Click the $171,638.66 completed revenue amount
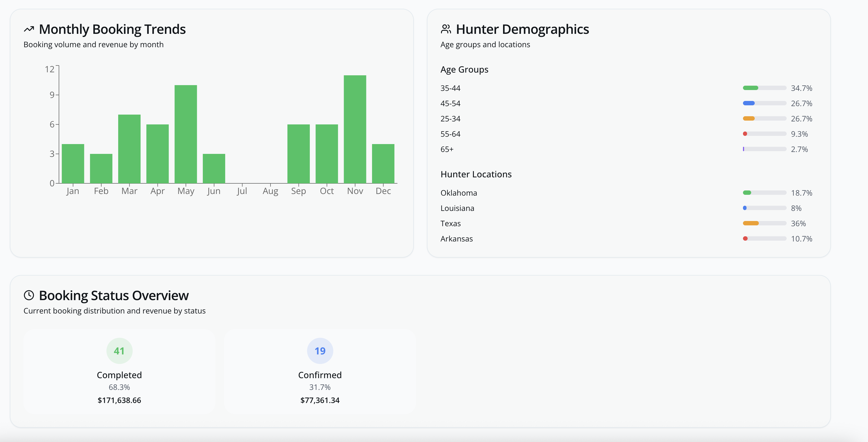Viewport: 868px width, 442px height. pyautogui.click(x=119, y=400)
